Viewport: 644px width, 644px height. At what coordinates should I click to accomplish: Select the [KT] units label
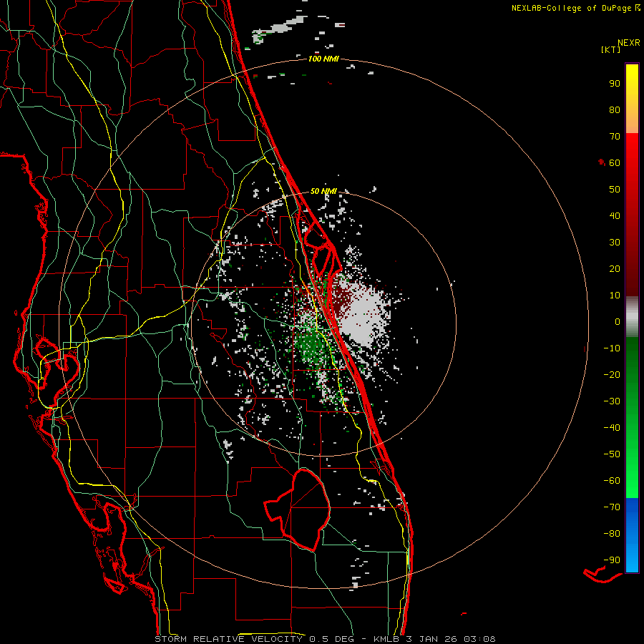611,49
